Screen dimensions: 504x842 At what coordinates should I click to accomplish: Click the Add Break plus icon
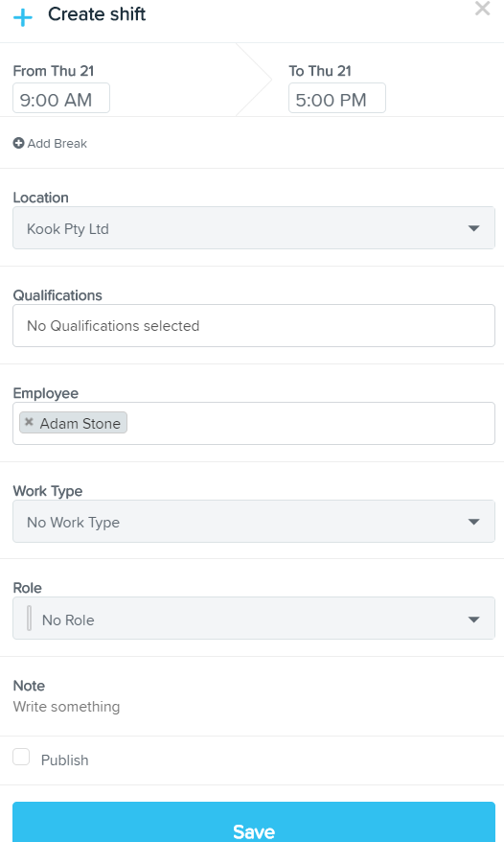pyautogui.click(x=18, y=144)
